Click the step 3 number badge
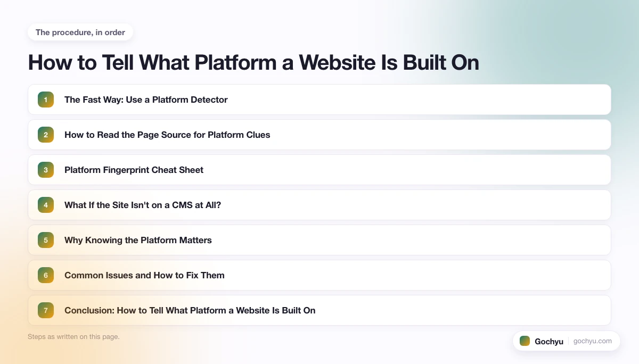Viewport: 639px width, 364px height. [46, 170]
